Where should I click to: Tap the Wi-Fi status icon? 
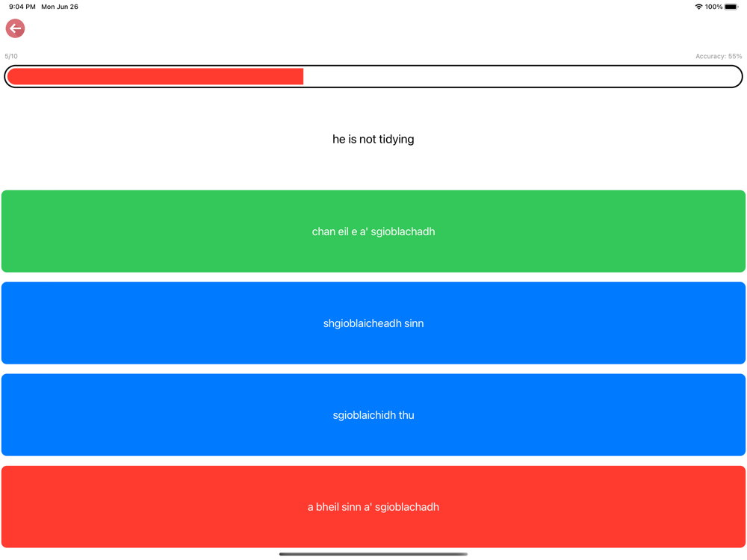(698, 7)
